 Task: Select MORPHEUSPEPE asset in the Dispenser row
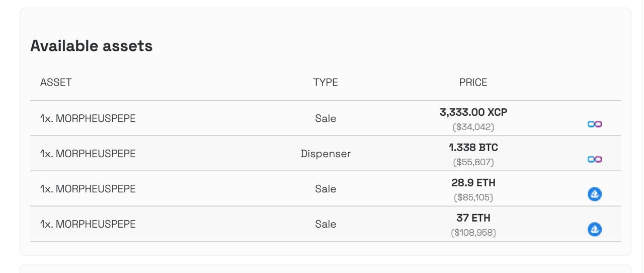[x=88, y=154]
